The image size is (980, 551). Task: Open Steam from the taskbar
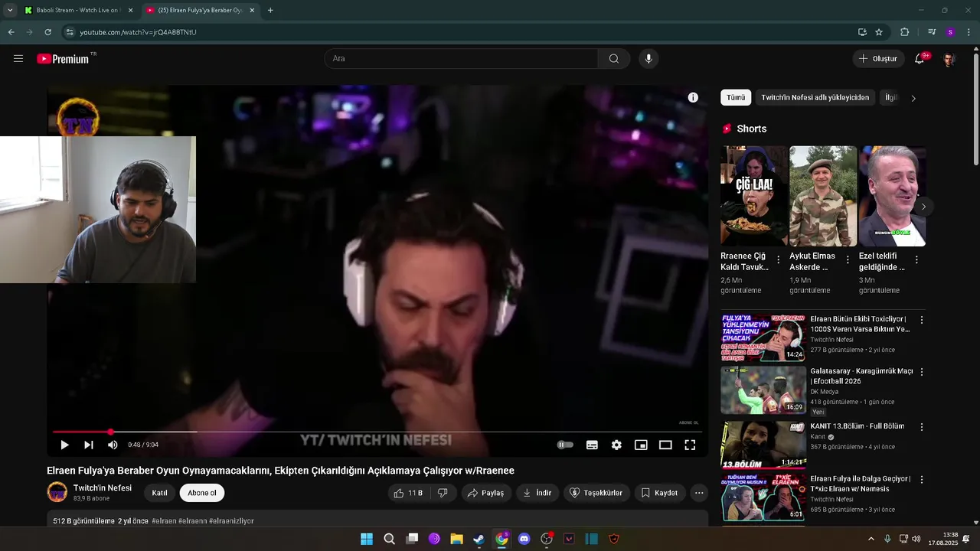point(479,539)
